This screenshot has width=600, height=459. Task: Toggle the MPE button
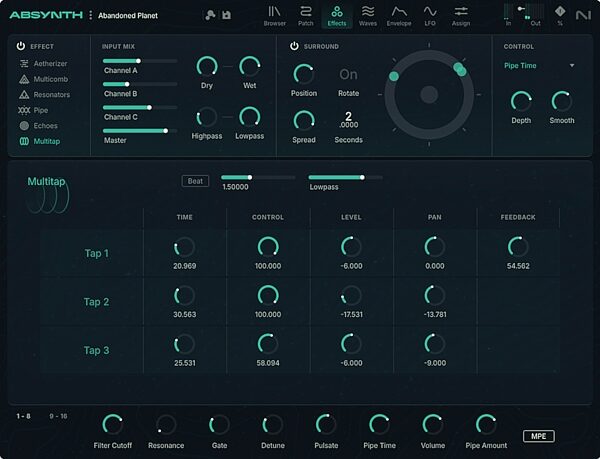pyautogui.click(x=538, y=436)
